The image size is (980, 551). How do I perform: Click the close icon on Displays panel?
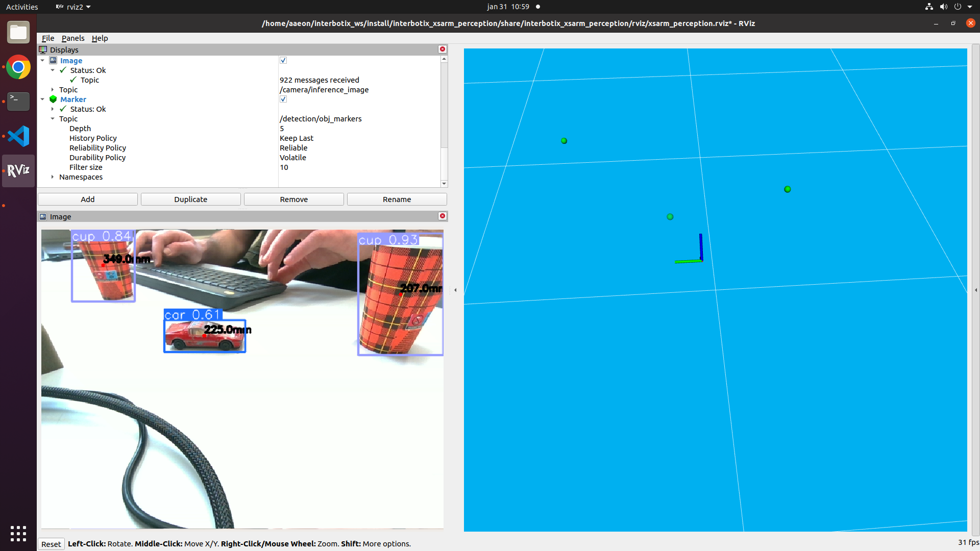(442, 49)
